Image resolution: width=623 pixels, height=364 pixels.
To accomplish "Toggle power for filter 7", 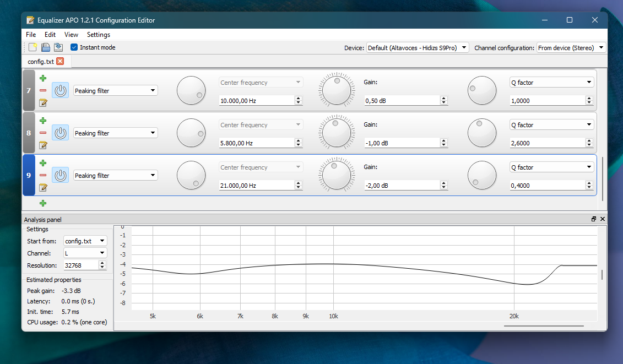I will (61, 91).
